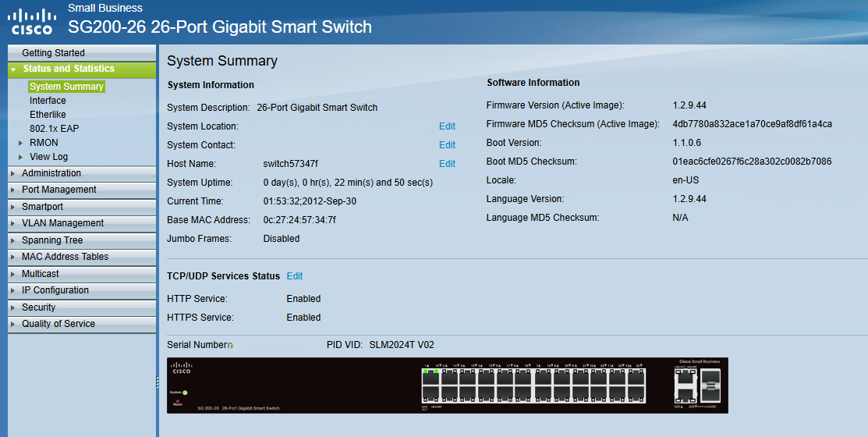Viewport: 868px width, 437px height.
Task: Click the Boot MD5 Checksum value
Action: click(752, 162)
